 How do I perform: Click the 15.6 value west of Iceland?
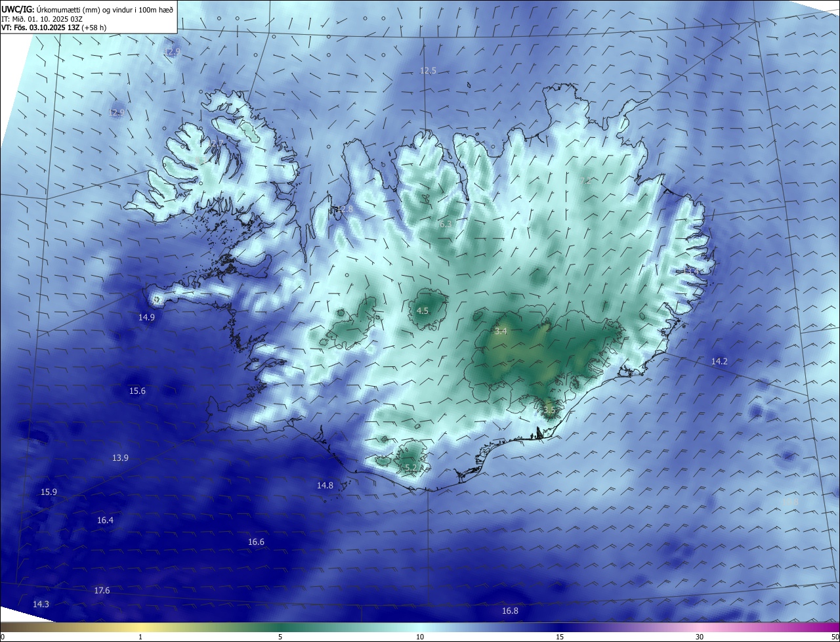[x=137, y=391]
